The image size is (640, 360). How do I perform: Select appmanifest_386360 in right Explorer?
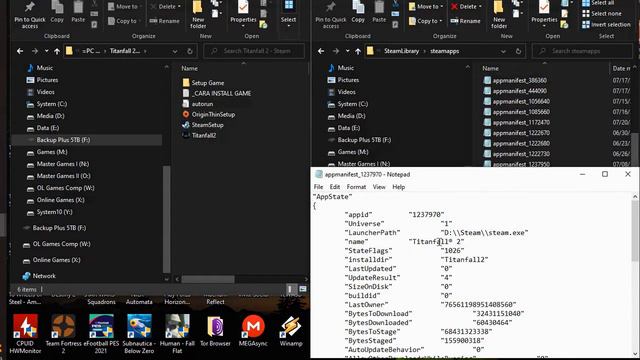[515, 80]
